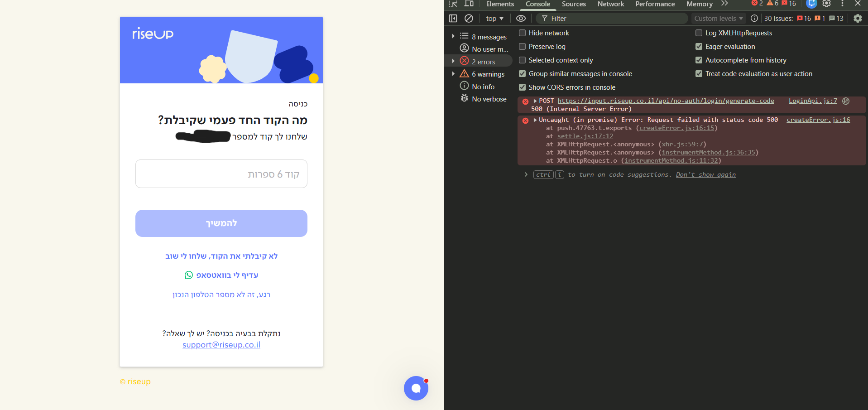Image resolution: width=868 pixels, height=410 pixels.
Task: Click the 16 issues badge in the tab bar
Action: tap(789, 4)
